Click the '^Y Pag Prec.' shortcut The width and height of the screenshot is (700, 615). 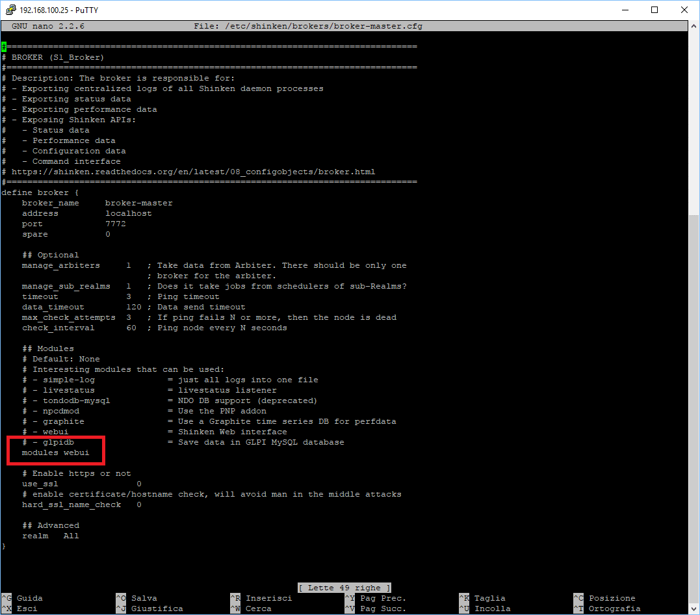(376, 598)
